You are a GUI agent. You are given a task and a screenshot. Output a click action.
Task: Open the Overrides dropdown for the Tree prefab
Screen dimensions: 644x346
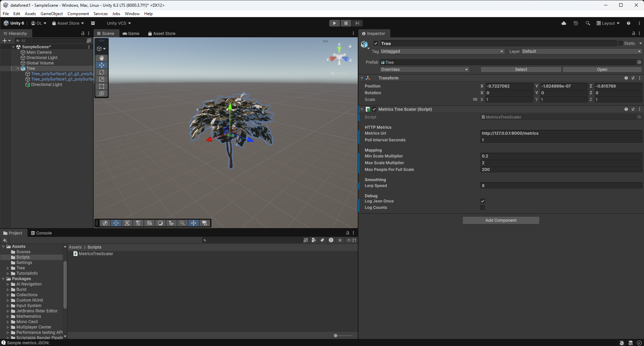424,69
